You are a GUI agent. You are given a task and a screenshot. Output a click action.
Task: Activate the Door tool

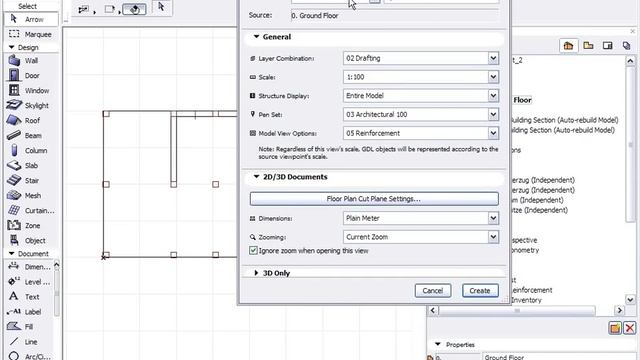[x=31, y=76]
